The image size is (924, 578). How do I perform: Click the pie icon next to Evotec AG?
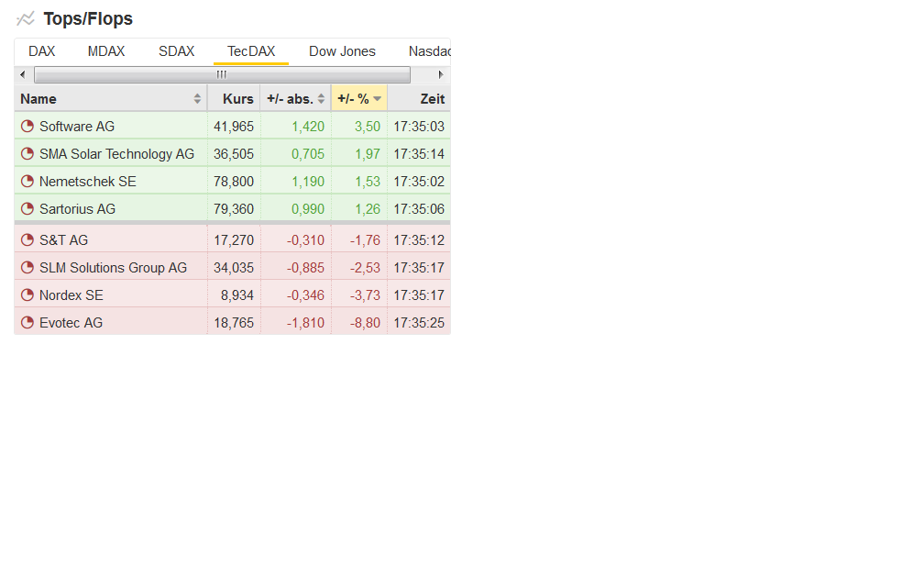27,323
